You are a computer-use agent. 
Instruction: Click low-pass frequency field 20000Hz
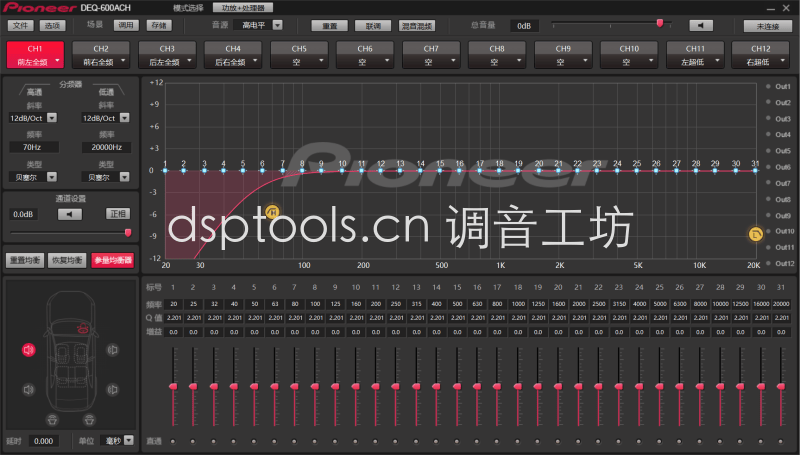[107, 147]
